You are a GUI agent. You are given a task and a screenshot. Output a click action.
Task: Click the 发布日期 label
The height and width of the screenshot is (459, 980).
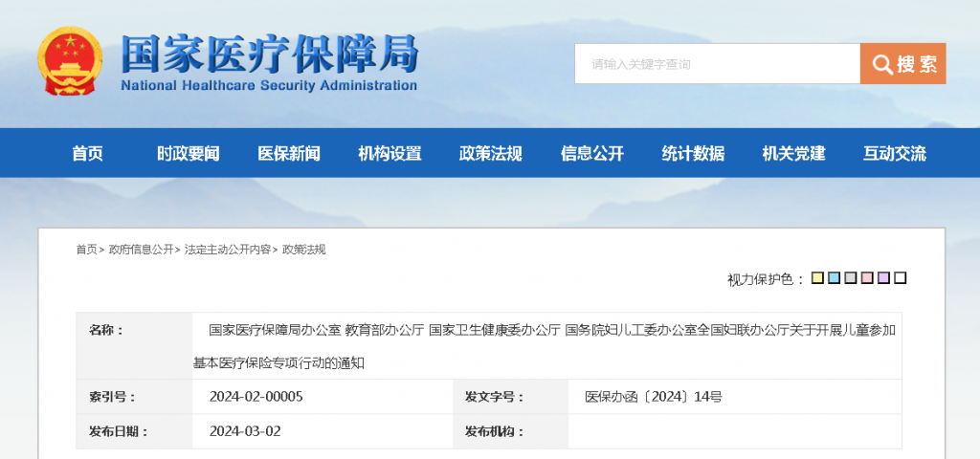click(118, 431)
